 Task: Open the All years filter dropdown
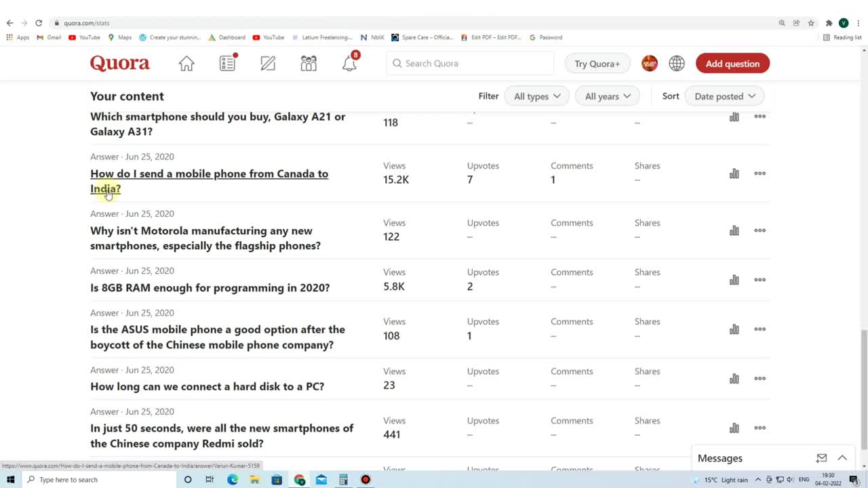(x=608, y=96)
